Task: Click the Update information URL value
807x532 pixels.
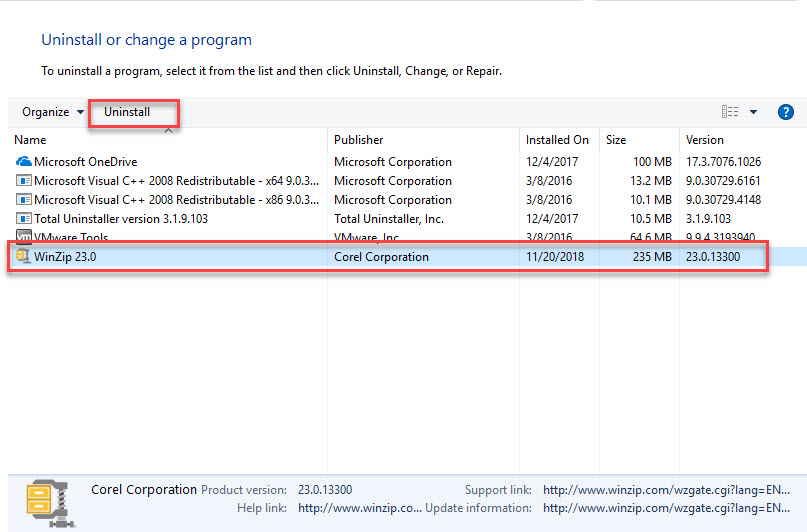Action: coord(666,508)
